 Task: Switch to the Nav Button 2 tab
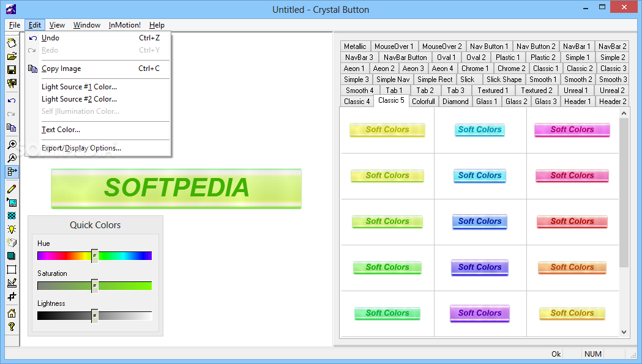tap(536, 46)
